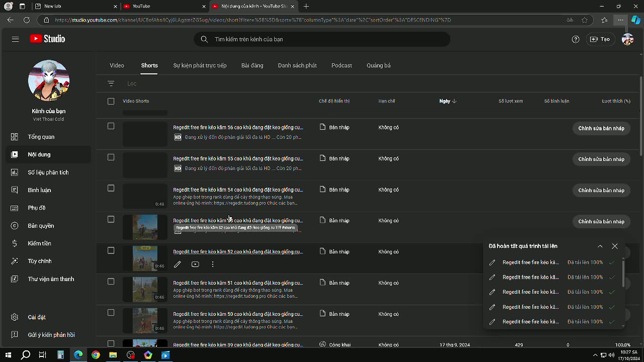Show hidden system tray icons chevron
Viewport: 644px width, 362px height.
pyautogui.click(x=595, y=355)
